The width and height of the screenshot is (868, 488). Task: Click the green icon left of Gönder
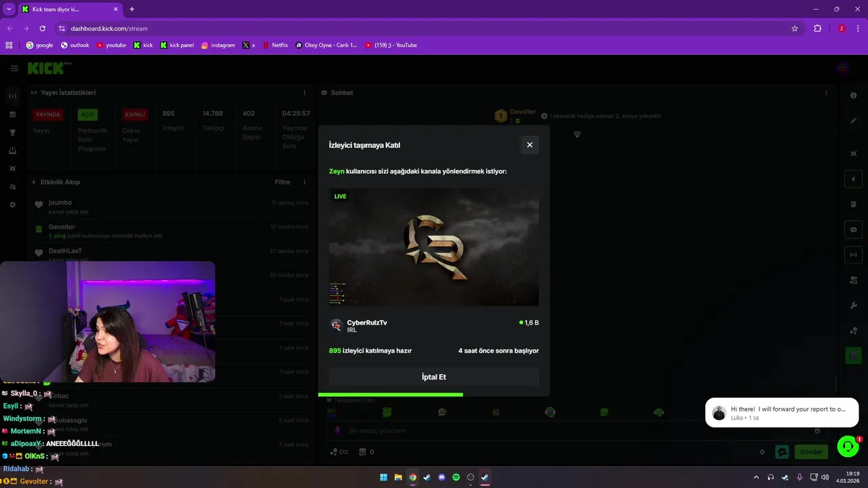click(782, 452)
